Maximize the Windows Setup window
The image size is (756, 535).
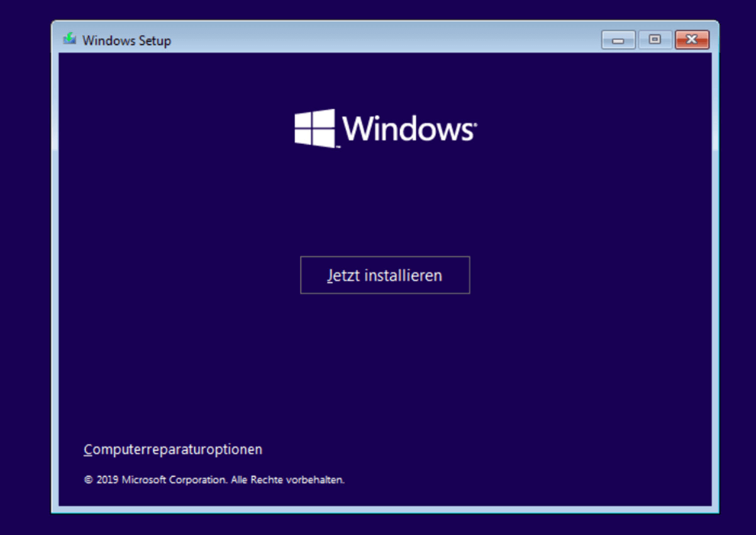click(x=655, y=40)
